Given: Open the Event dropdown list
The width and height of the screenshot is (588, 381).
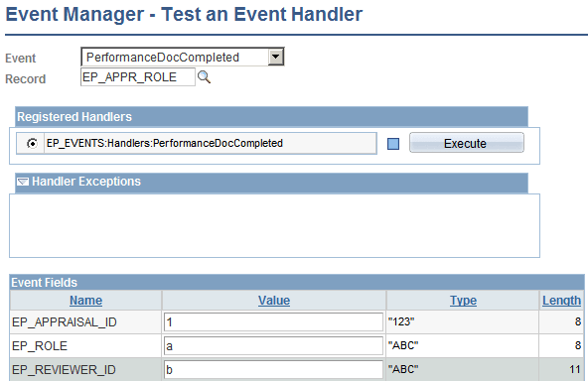Looking at the screenshot, I should (x=276, y=57).
